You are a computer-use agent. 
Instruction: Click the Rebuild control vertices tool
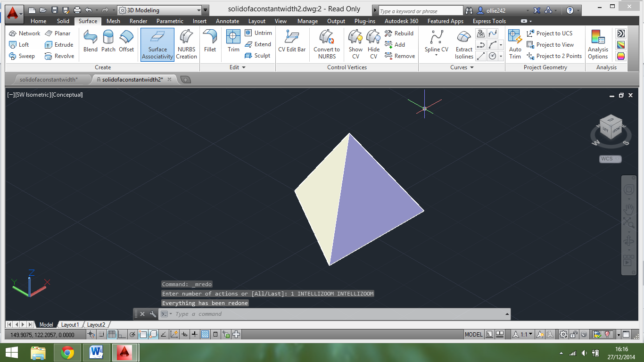point(399,33)
